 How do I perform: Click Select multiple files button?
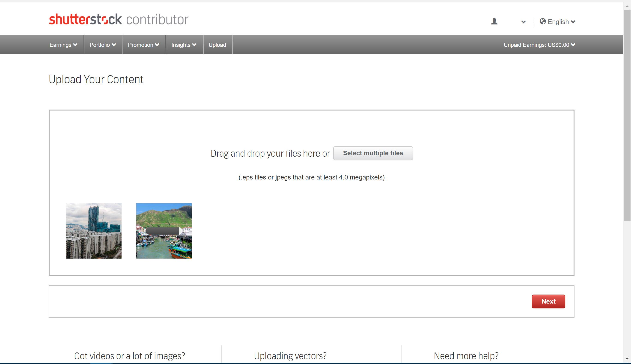[373, 153]
